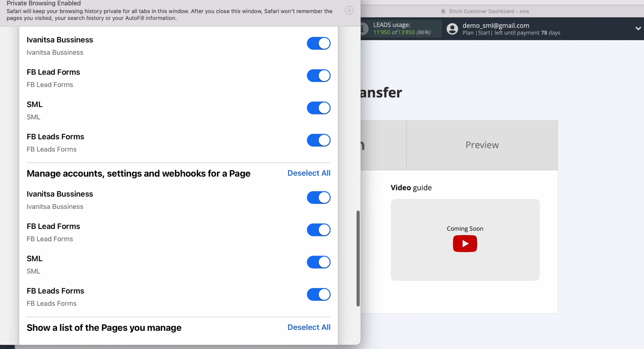The height and width of the screenshot is (349, 644).
Task: Switch to the Preview tab
Action: click(482, 145)
